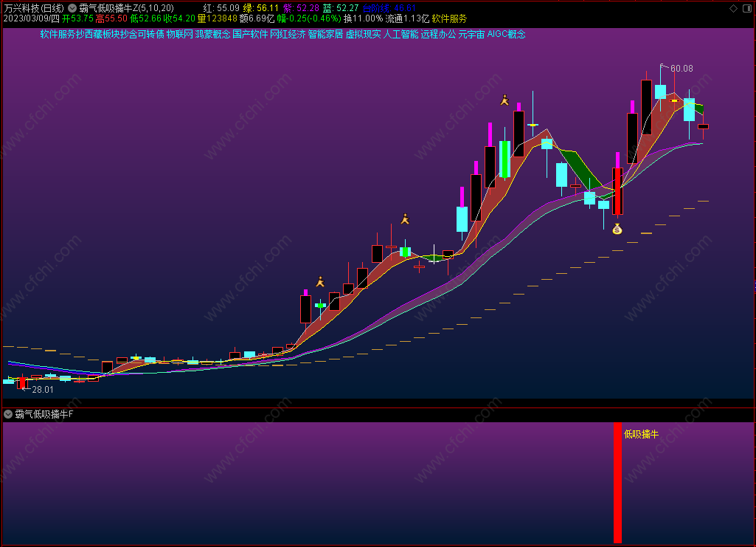756x547 pixels.
Task: Open the 智能家居 concept tag
Action: coord(325,34)
